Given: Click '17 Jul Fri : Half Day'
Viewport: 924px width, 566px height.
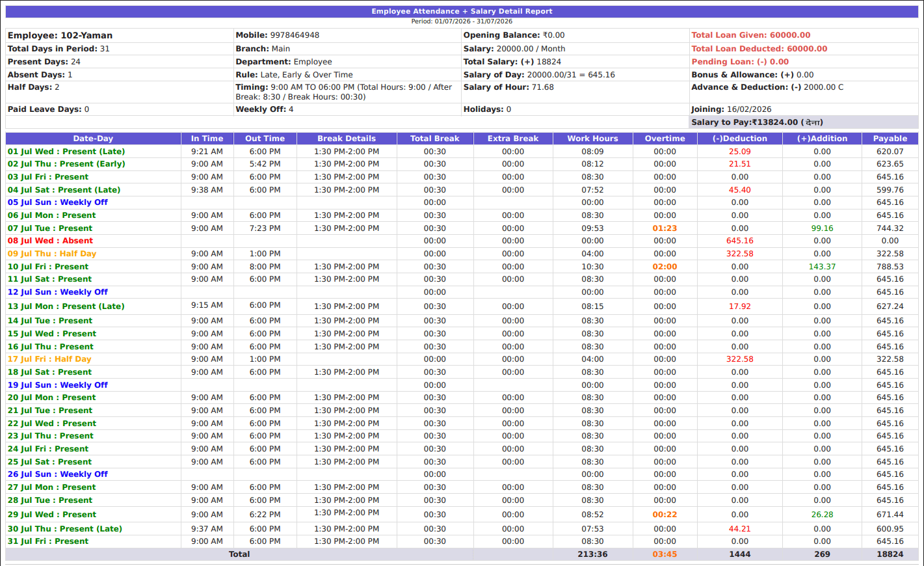Looking at the screenshot, I should [49, 359].
